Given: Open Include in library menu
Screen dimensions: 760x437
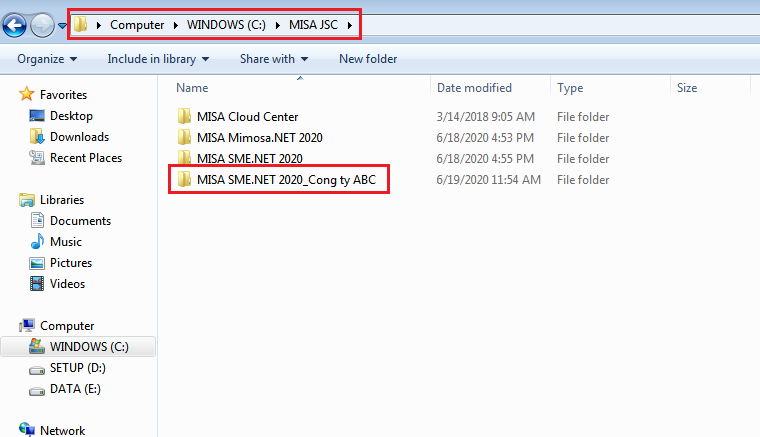Looking at the screenshot, I should coord(158,59).
